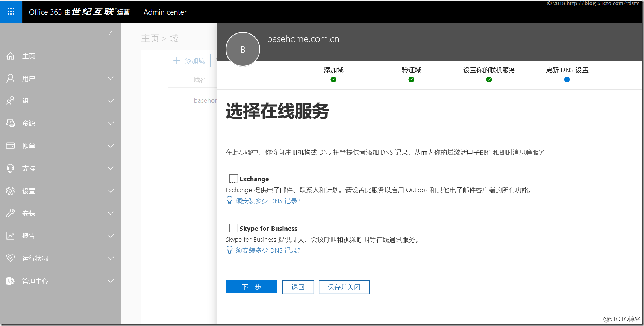644x326 pixels.
Task: Click the Office 365 header title
Action: [x=79, y=12]
